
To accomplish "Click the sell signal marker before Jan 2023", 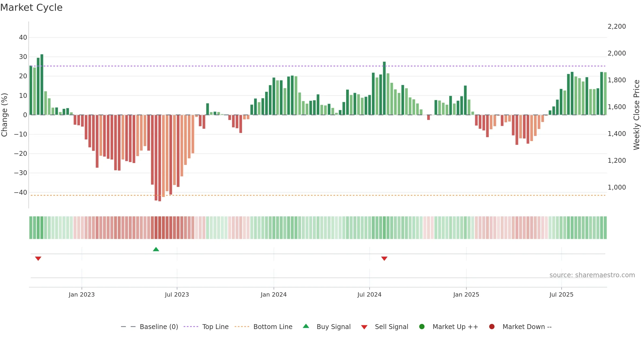I will click(38, 258).
